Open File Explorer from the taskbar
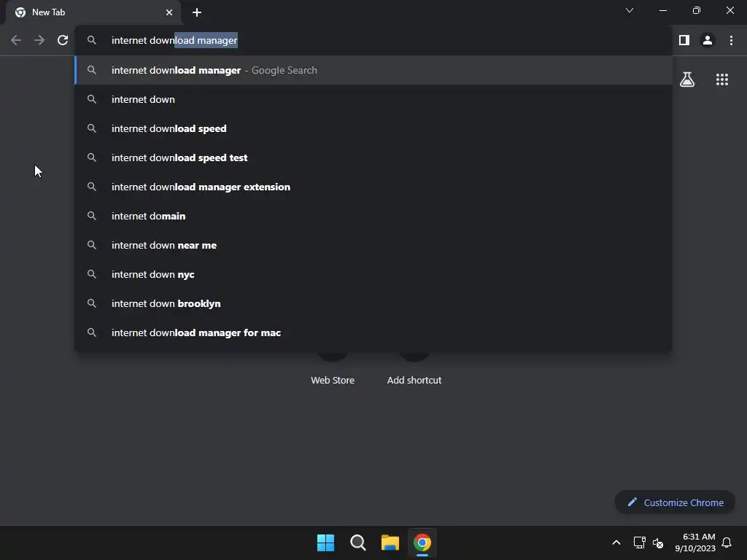The width and height of the screenshot is (747, 560). click(x=390, y=542)
